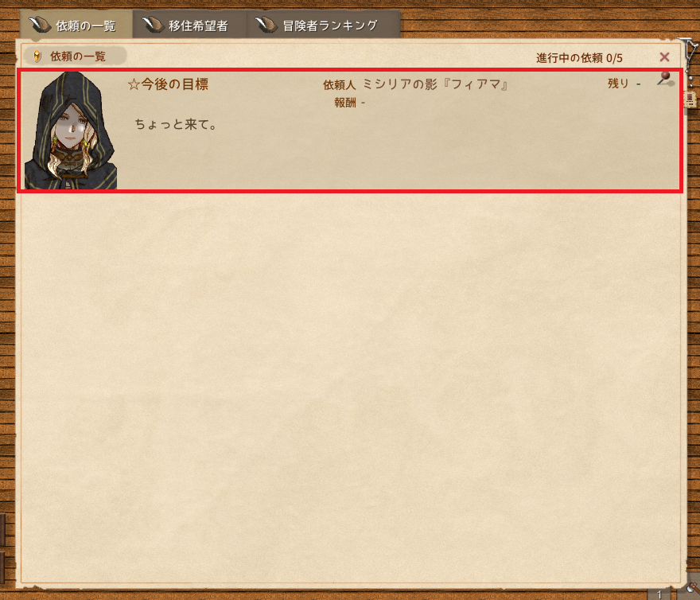This screenshot has height=600, width=700.
Task: Click the feather icon on 移住希望者 tab
Action: coord(153,25)
